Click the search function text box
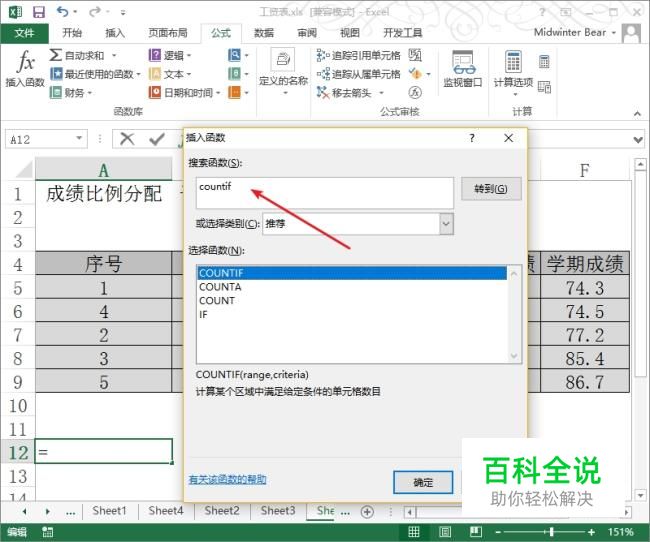650x542 pixels. coord(325,193)
